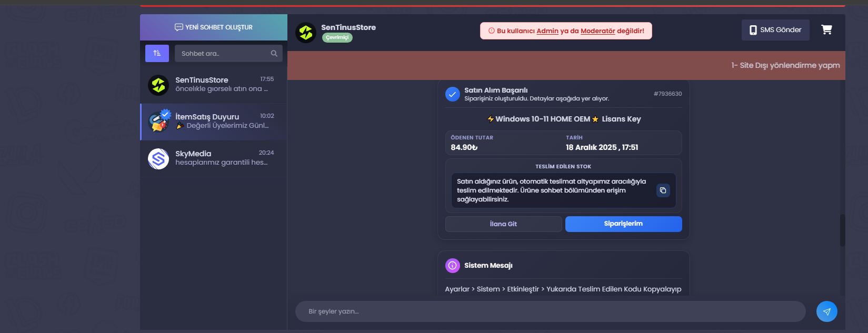Open the SenTinusStore conversation in the list
The image size is (868, 333).
214,85
